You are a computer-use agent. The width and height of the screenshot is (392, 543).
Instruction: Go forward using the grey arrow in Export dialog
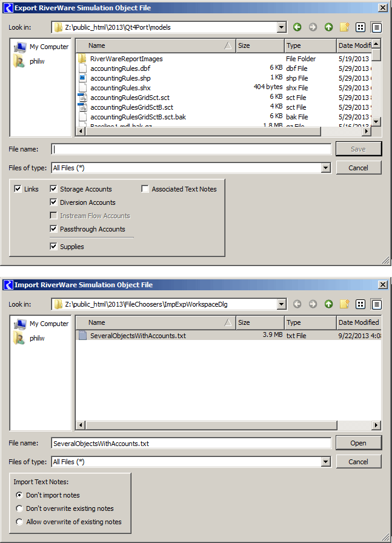tap(313, 27)
